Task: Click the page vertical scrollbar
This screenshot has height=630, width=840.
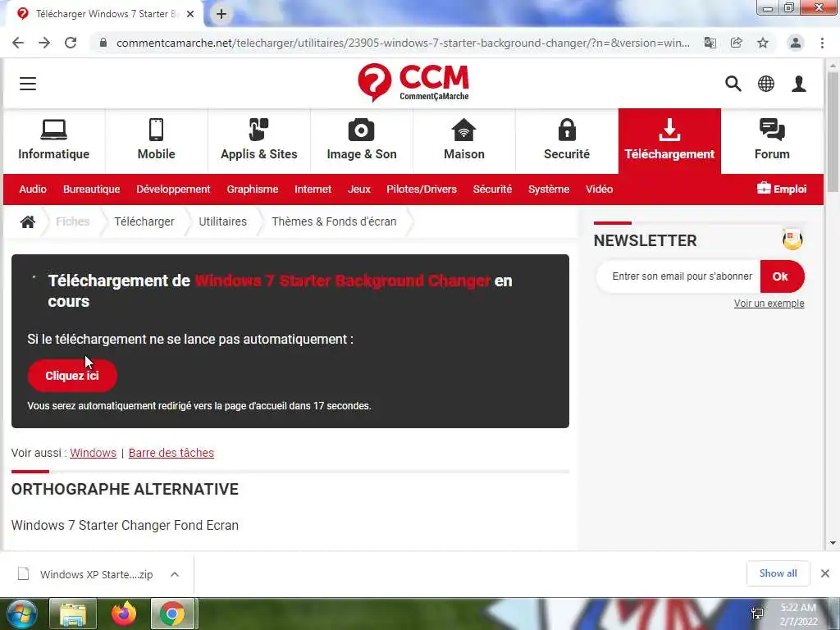Action: click(833, 131)
